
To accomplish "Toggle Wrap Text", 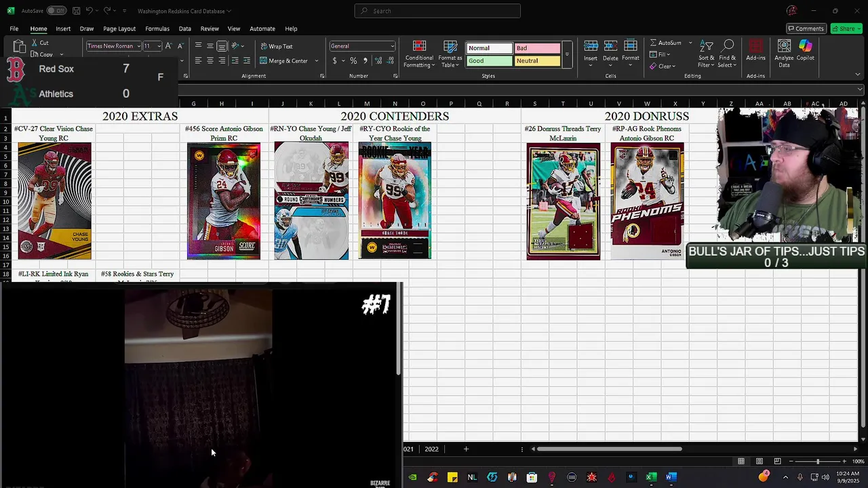I will 277,46.
